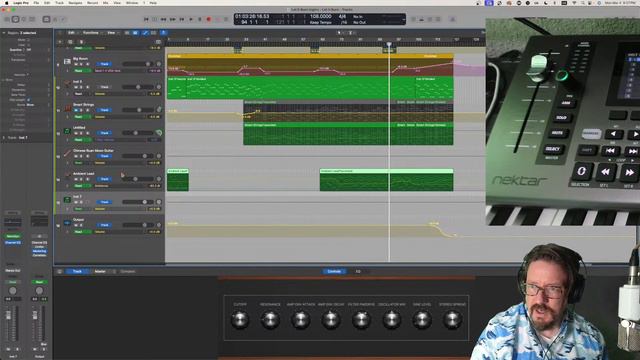Image resolution: width=640 pixels, height=360 pixels.
Task: Open the Mixer from the control bar
Action: coord(55,19)
